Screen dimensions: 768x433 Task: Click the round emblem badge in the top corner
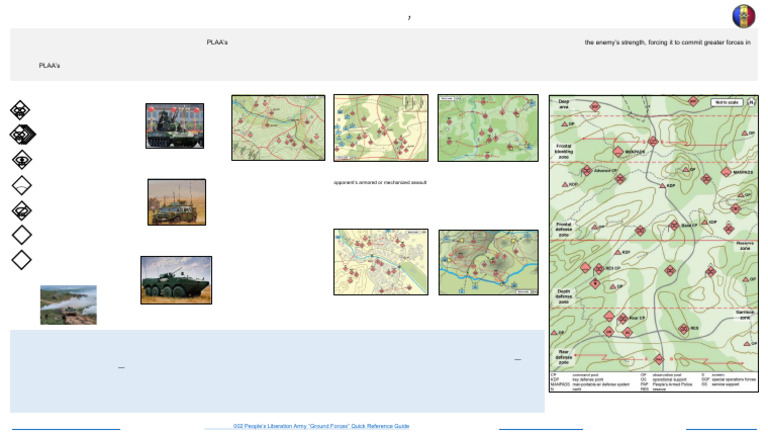tap(744, 16)
